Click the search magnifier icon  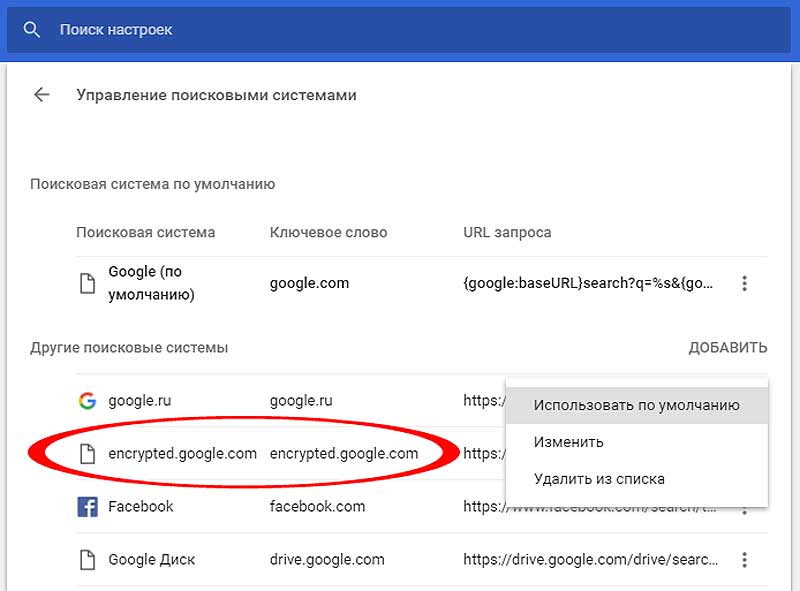tap(32, 30)
